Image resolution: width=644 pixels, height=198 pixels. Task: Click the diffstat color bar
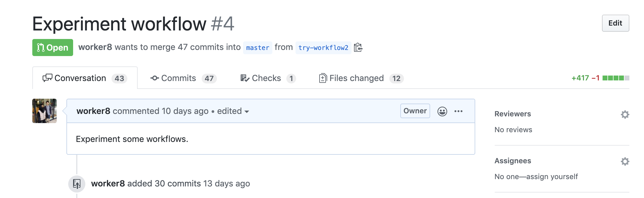(615, 78)
